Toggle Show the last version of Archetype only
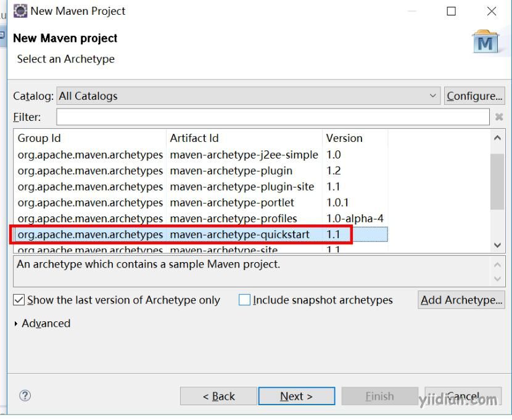 19,300
